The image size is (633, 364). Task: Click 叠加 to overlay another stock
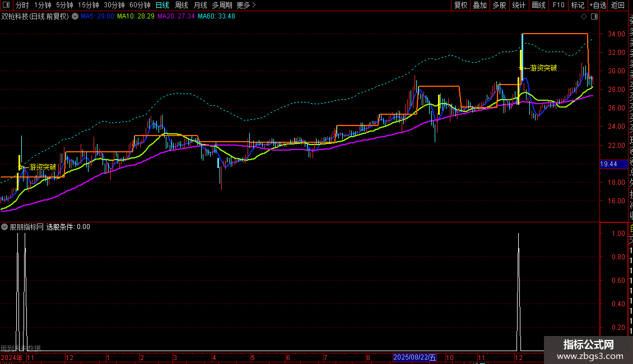[x=480, y=5]
